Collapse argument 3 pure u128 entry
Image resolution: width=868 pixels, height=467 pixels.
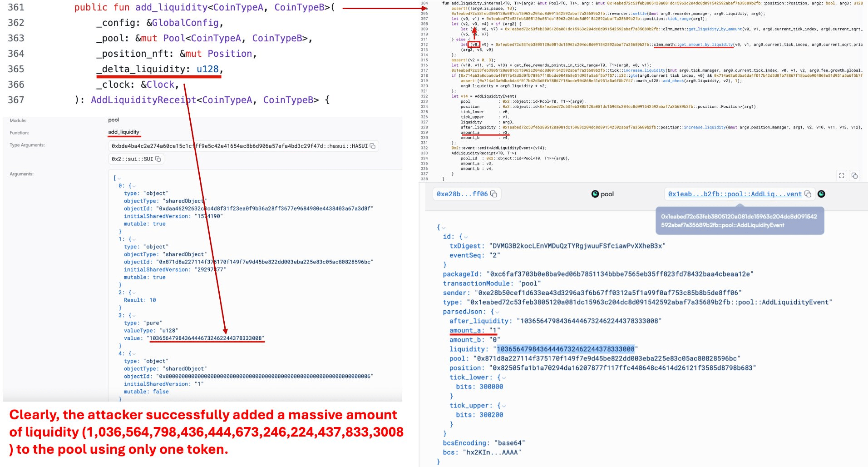click(134, 316)
